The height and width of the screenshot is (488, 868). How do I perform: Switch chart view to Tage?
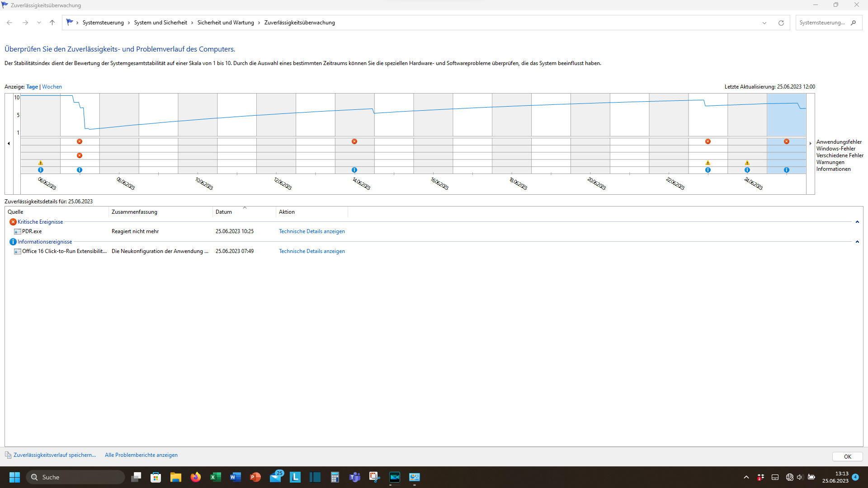pyautogui.click(x=32, y=87)
